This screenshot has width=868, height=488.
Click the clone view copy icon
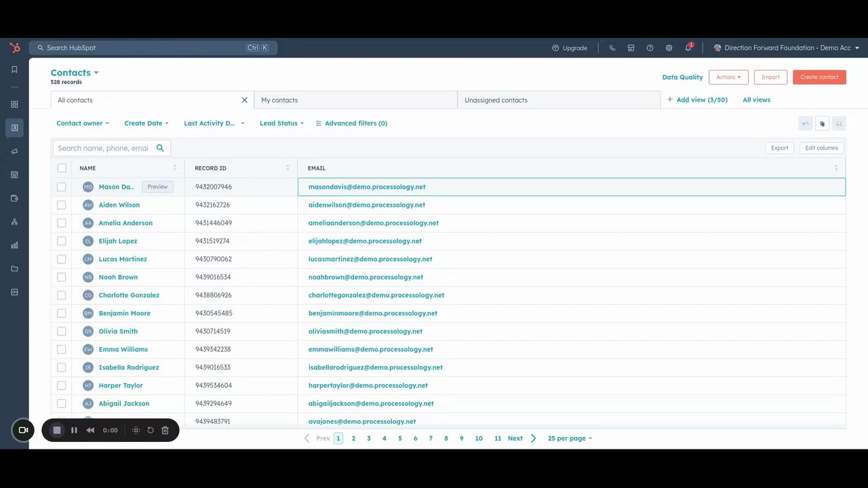[x=822, y=123]
